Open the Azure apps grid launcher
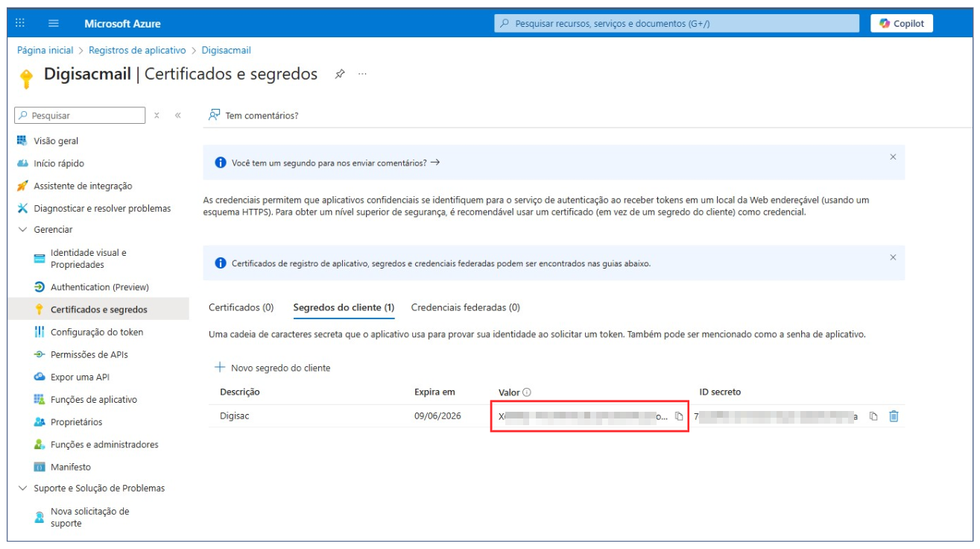 tap(20, 23)
